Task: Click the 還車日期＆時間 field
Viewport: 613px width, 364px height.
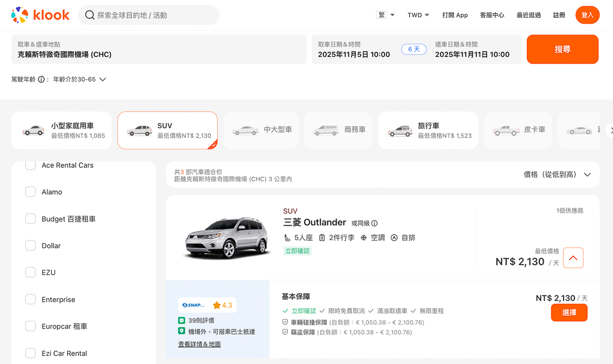Action: (472, 49)
